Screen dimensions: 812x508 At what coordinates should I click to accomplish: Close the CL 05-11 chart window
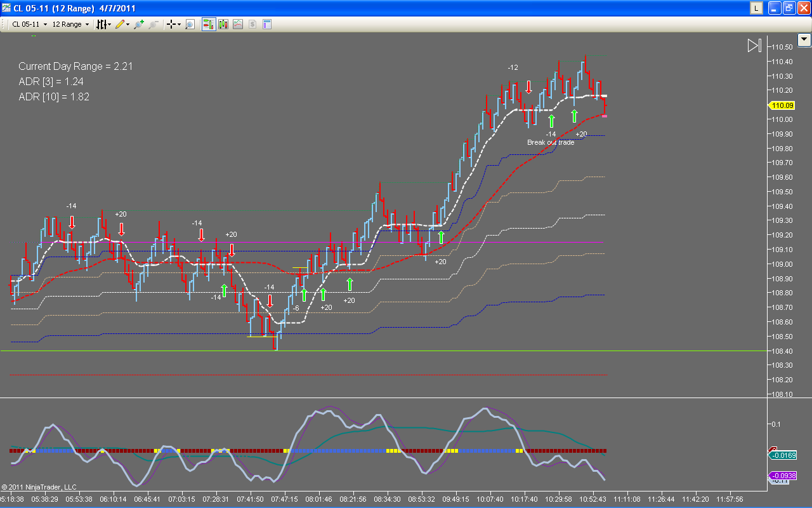[x=803, y=8]
